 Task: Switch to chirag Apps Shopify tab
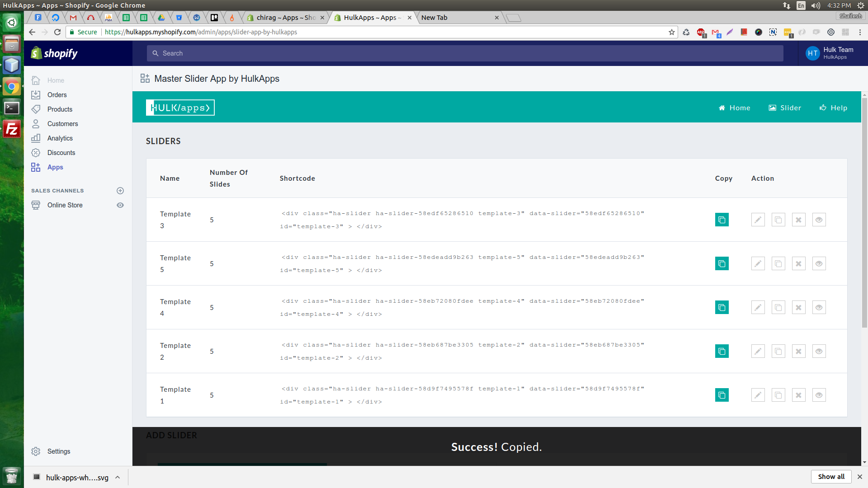(x=286, y=18)
